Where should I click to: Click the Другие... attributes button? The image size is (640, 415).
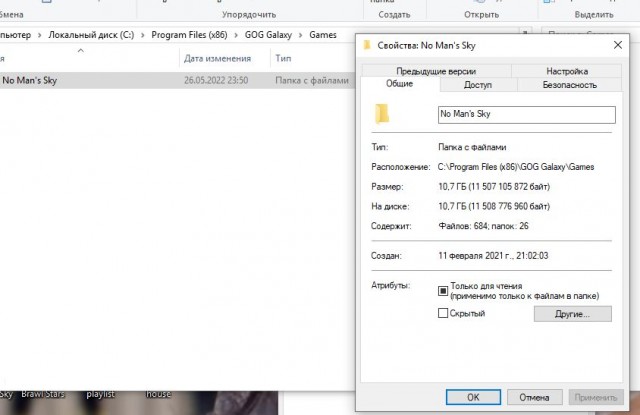[x=573, y=314]
